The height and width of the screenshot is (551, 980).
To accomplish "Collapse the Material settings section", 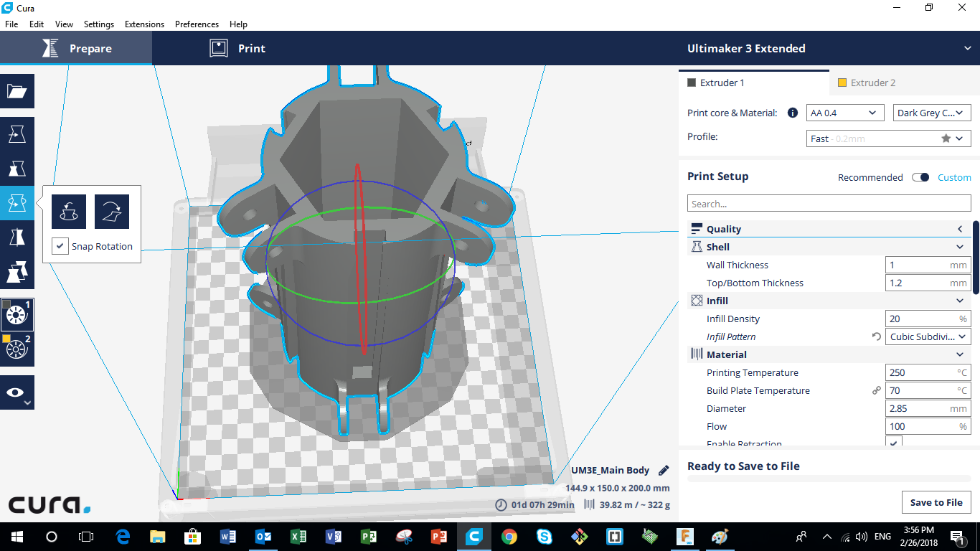I will tap(829, 354).
